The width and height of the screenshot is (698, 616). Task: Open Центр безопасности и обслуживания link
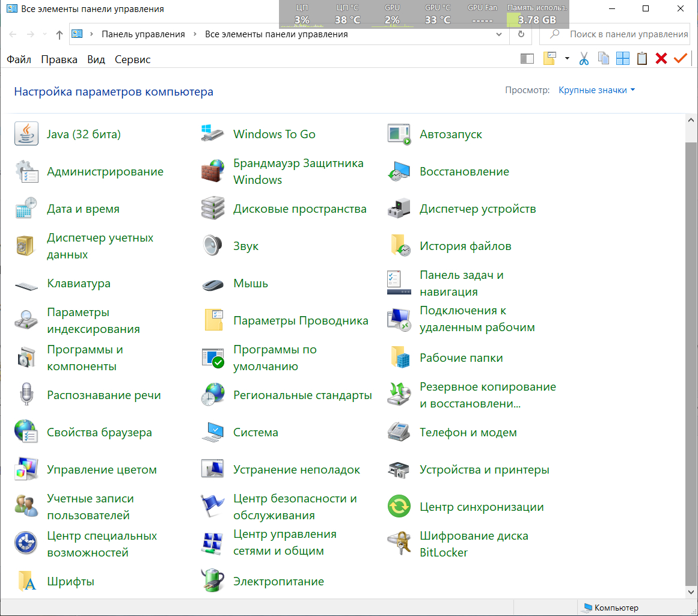295,507
